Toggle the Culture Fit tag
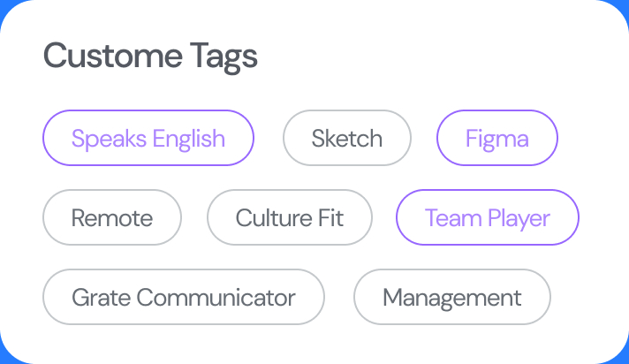This screenshot has height=364, width=629. tap(290, 218)
